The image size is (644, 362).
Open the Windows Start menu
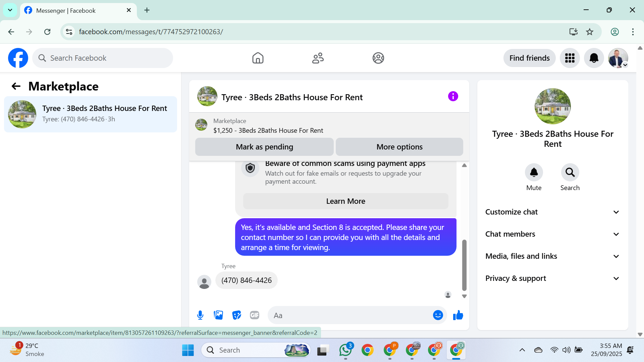point(188,350)
